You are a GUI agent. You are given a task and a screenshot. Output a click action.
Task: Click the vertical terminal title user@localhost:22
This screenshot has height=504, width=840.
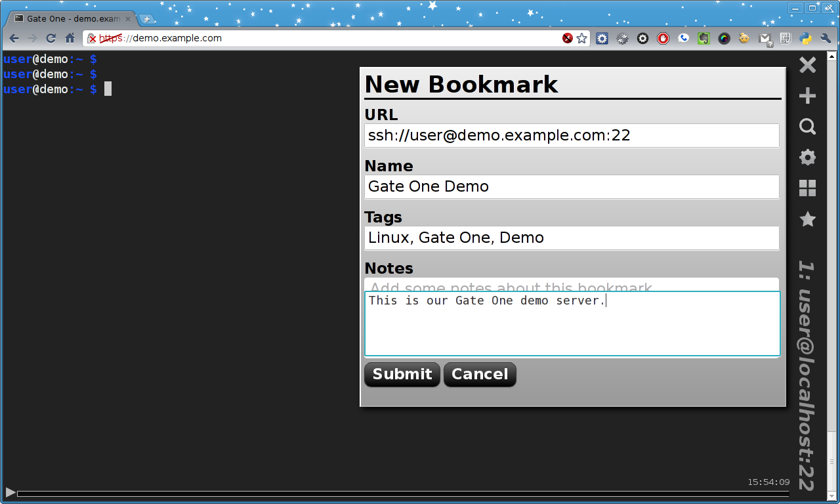tap(807, 376)
